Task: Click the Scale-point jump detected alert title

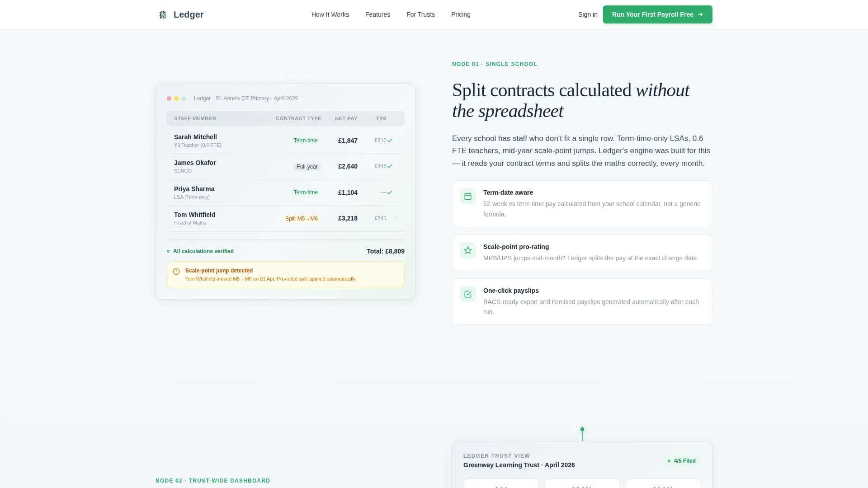Action: coord(219,271)
